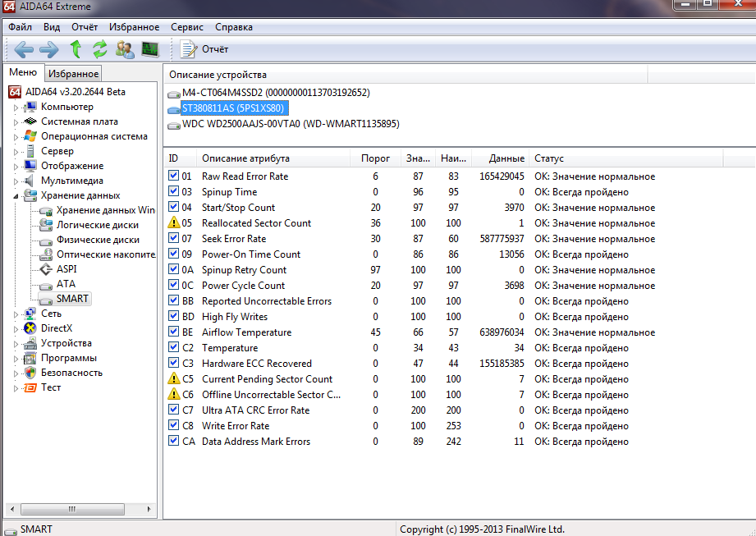
Task: Click the green Up level arrow
Action: pyautogui.click(x=76, y=49)
